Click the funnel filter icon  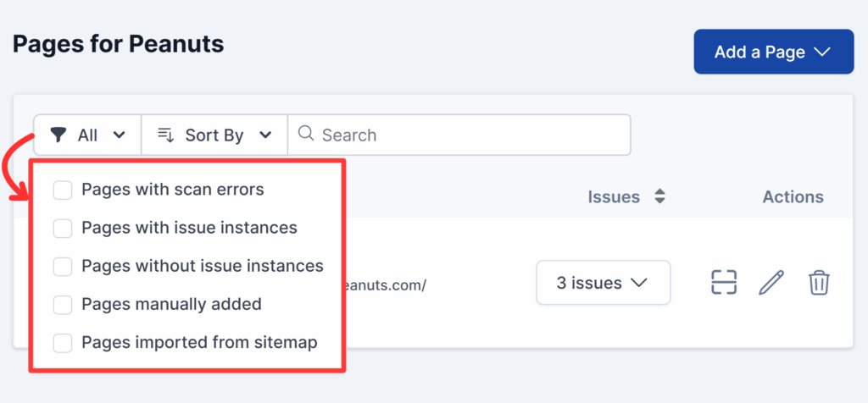58,135
